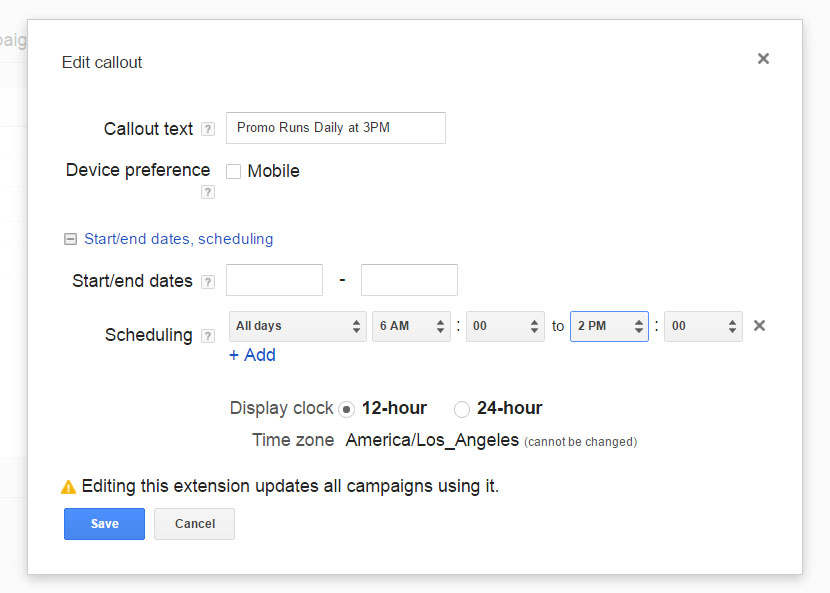Click the Start/end dates help question mark
The image size is (830, 593).
(208, 282)
